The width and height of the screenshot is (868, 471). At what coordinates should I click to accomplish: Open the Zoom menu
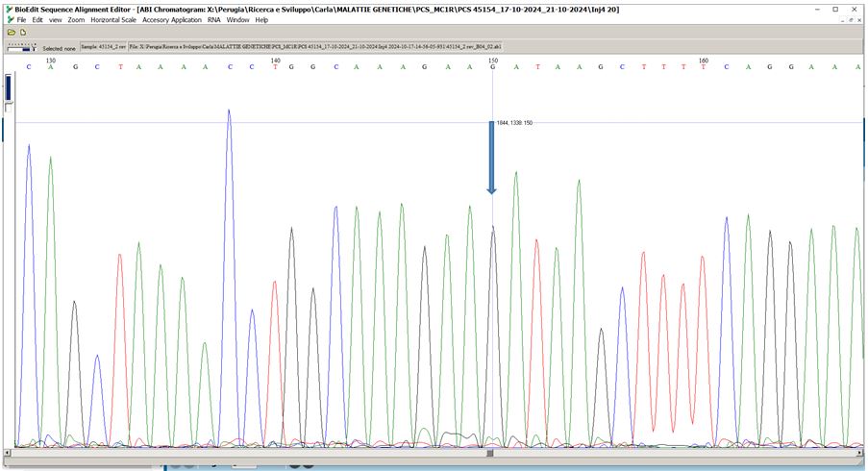tap(76, 19)
